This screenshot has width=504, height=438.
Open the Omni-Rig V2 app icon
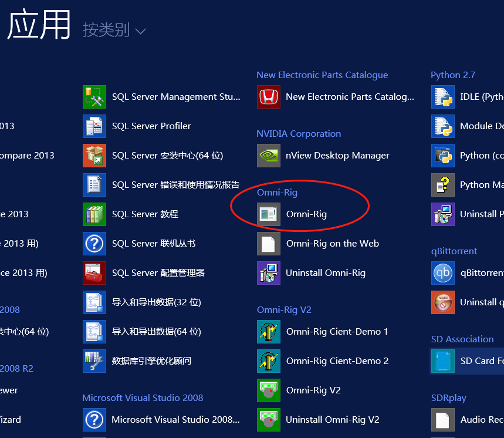pyautogui.click(x=269, y=390)
